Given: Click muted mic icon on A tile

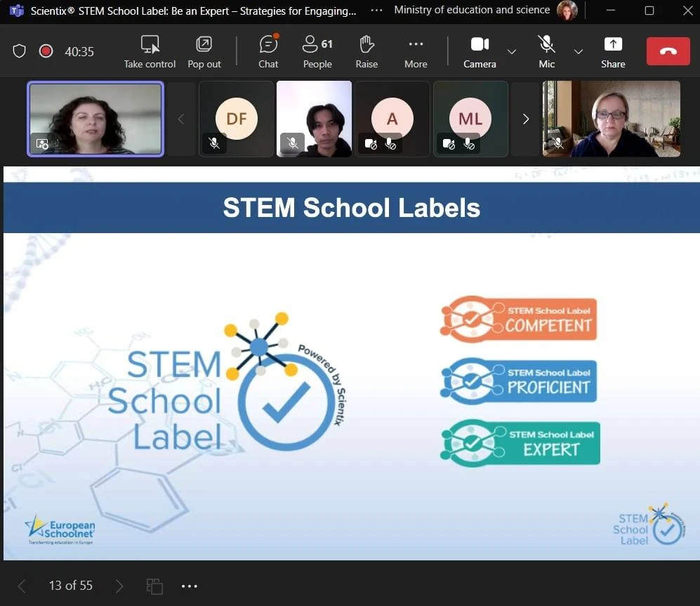Looking at the screenshot, I should point(390,144).
